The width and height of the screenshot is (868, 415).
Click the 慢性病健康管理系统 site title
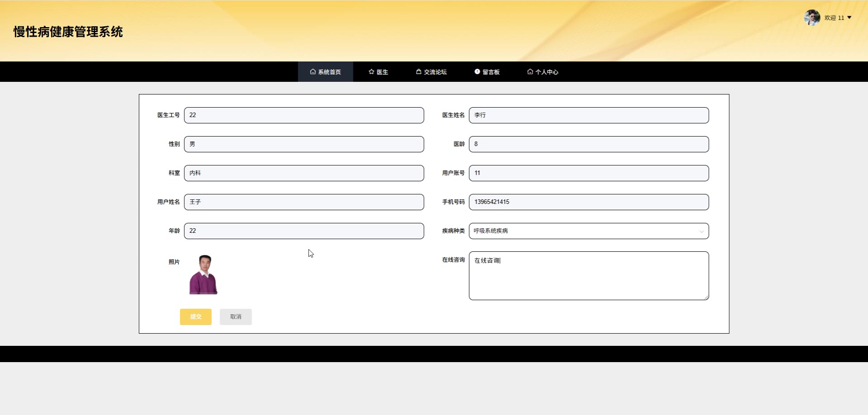coord(68,32)
